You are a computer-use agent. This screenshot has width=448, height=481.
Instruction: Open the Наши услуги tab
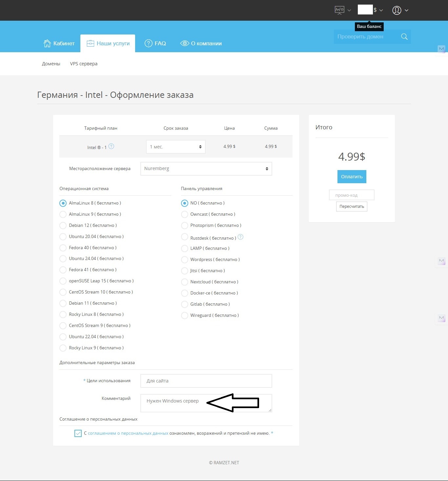(x=108, y=43)
